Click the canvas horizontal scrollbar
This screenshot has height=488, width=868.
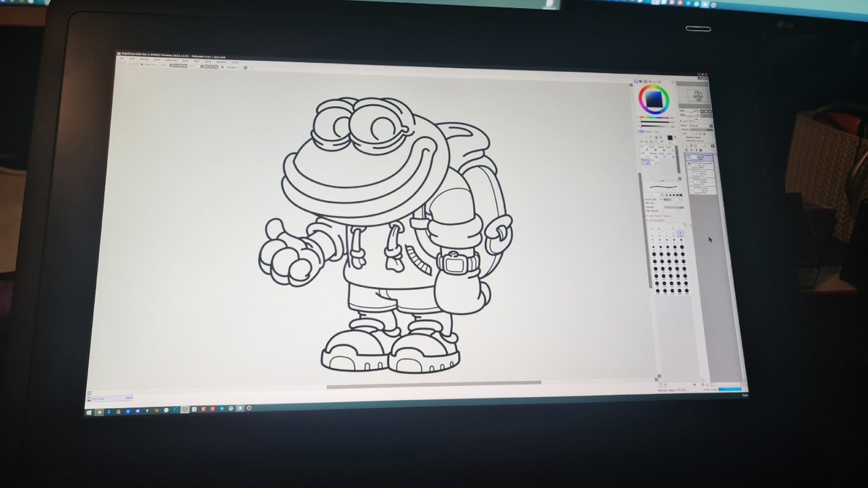click(434, 384)
